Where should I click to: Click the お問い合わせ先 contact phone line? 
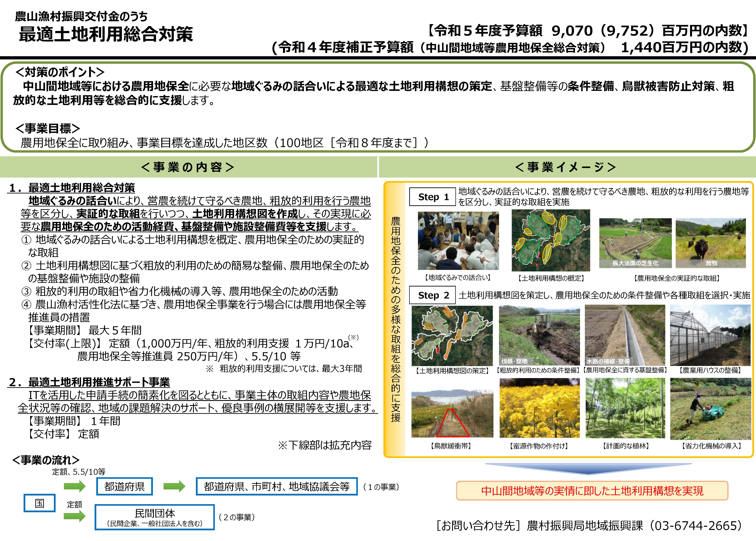589,526
